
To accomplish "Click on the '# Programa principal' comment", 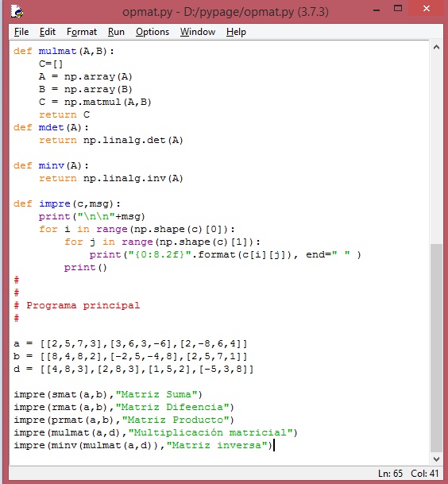I will click(76, 306).
